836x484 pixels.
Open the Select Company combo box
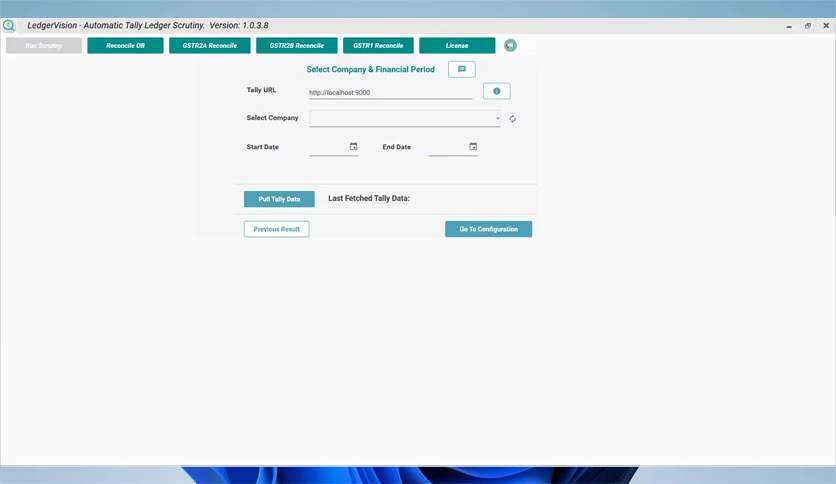(x=405, y=118)
